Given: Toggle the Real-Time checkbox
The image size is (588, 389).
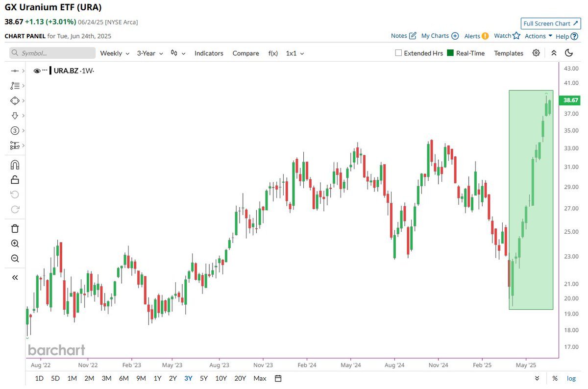Looking at the screenshot, I should tap(450, 53).
